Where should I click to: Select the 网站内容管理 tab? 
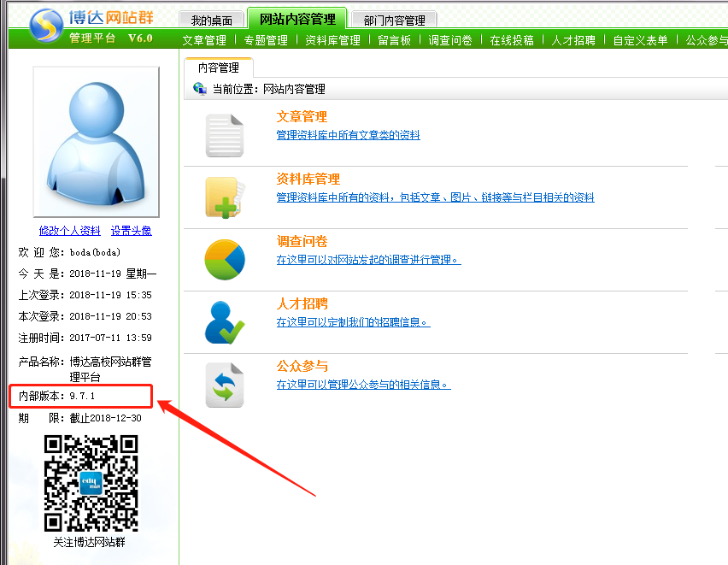[297, 19]
